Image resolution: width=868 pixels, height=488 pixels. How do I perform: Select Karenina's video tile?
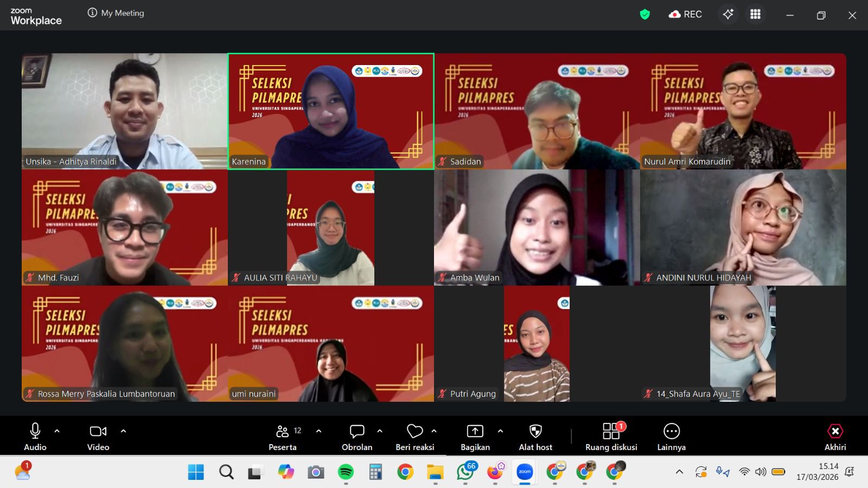[x=331, y=111]
